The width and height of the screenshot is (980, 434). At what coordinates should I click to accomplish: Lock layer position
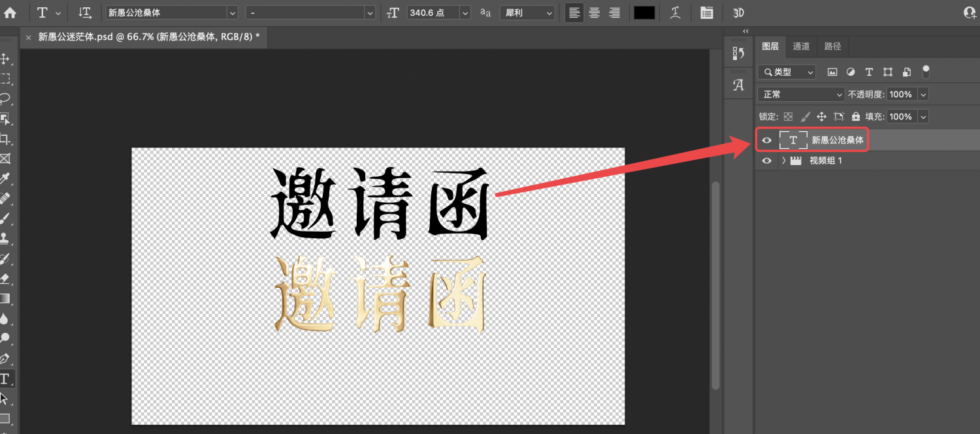pos(822,117)
